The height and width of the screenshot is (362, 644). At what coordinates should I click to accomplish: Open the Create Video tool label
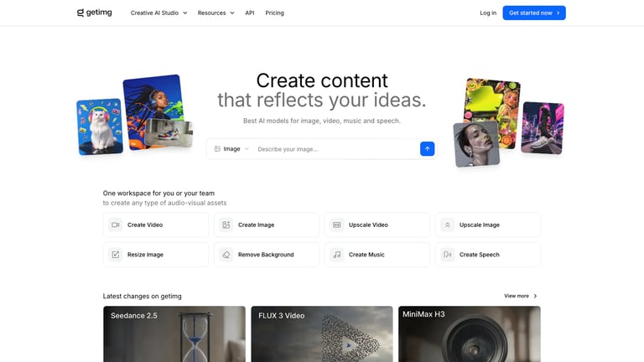pos(145,225)
